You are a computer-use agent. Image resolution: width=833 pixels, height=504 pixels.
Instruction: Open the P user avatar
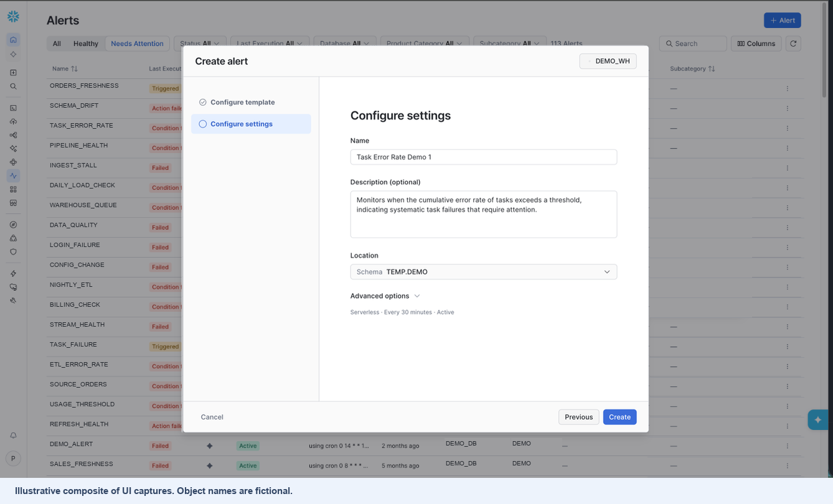(13, 459)
